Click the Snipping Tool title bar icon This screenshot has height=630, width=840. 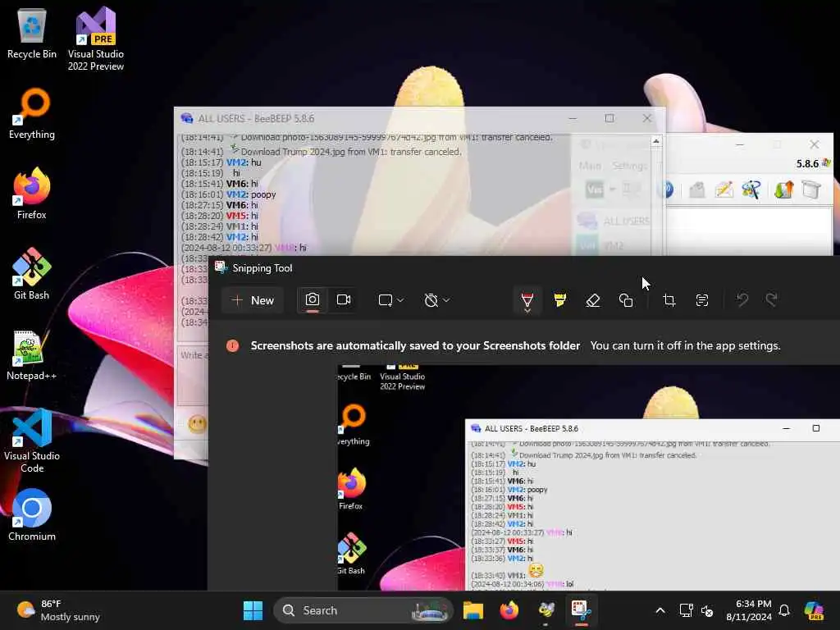click(220, 267)
